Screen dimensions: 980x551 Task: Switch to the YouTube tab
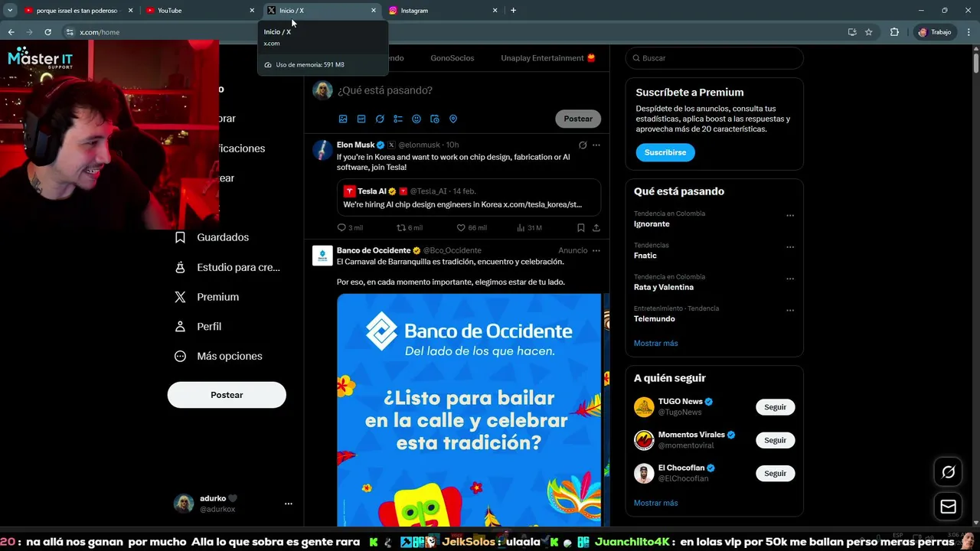tap(199, 11)
